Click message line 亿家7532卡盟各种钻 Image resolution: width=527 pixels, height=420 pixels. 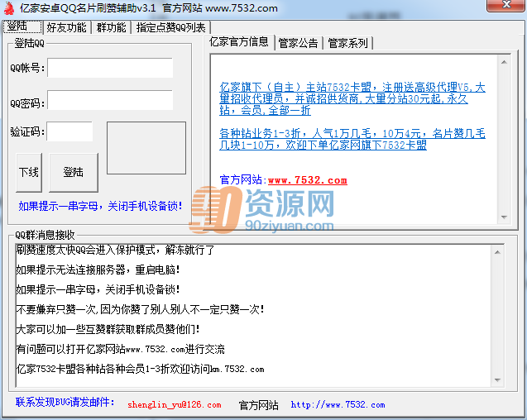(x=140, y=370)
